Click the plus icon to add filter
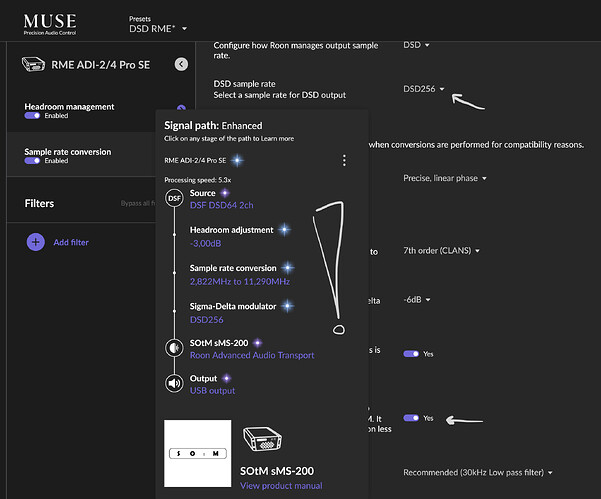 [x=35, y=242]
